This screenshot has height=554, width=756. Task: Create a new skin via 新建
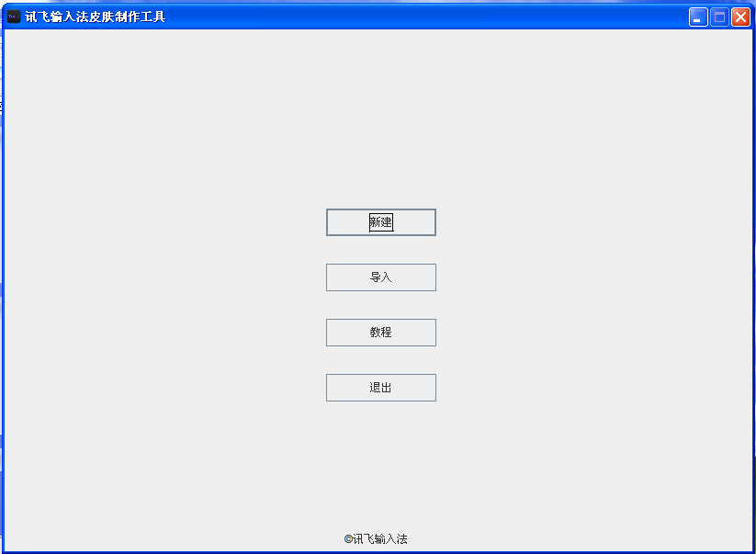381,222
